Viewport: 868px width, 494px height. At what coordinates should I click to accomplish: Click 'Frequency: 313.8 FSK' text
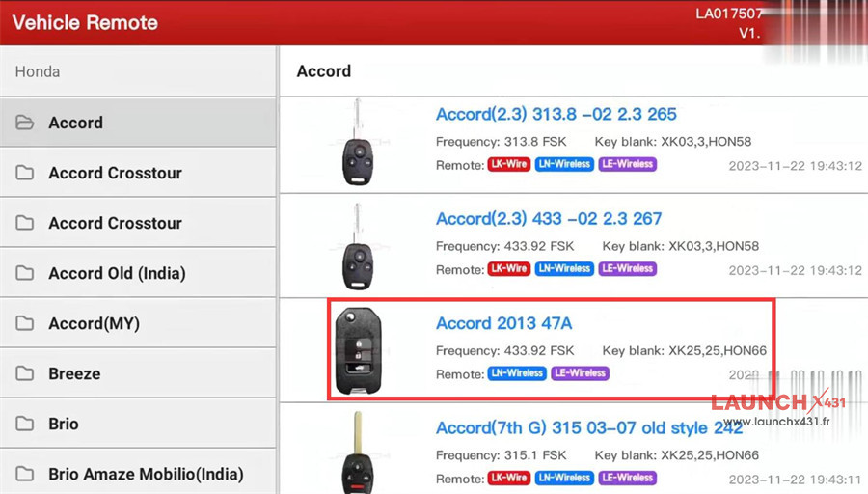(x=501, y=142)
